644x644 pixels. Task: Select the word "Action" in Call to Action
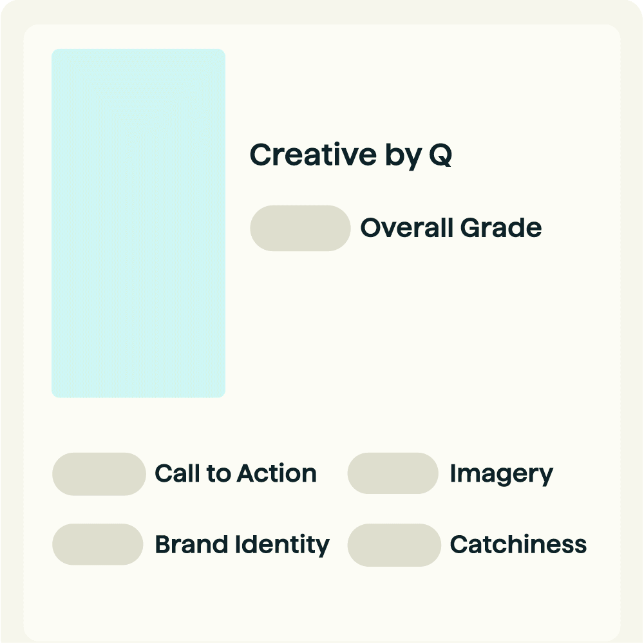point(277,474)
